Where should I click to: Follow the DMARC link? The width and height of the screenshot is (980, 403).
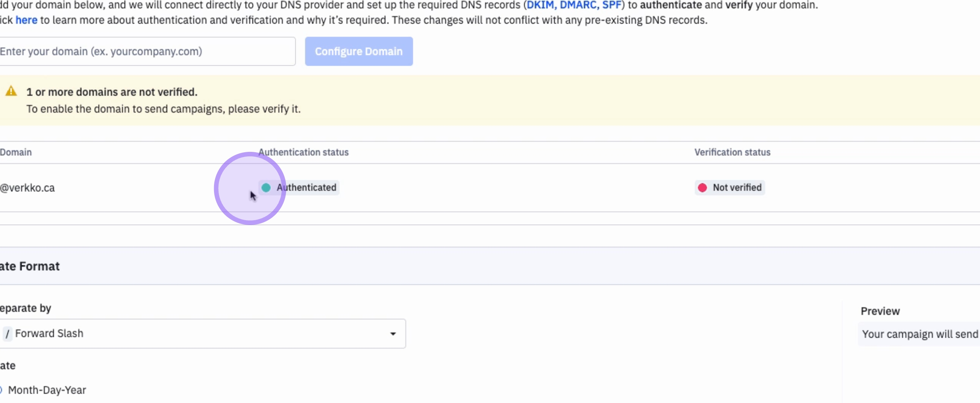pos(578,5)
